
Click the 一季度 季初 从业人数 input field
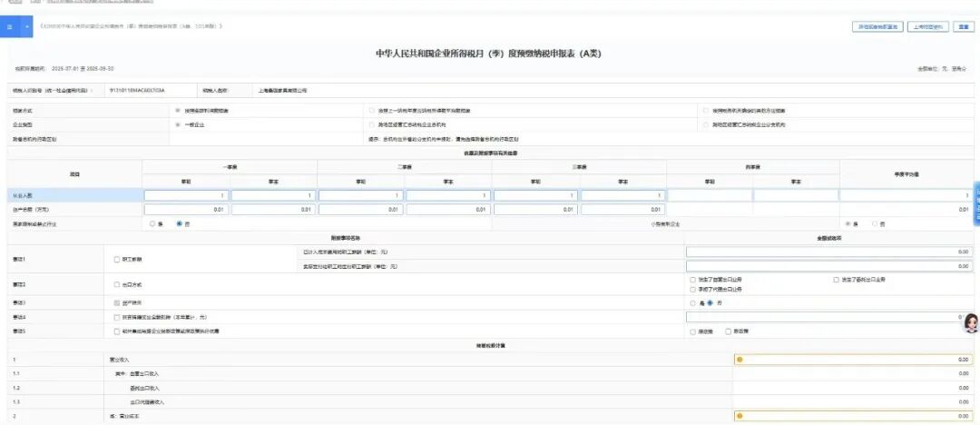click(x=186, y=195)
